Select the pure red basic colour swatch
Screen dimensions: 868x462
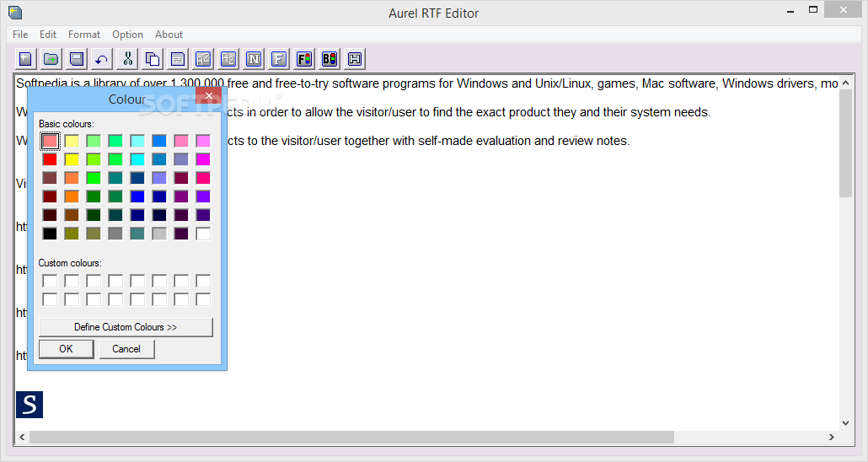click(x=50, y=159)
